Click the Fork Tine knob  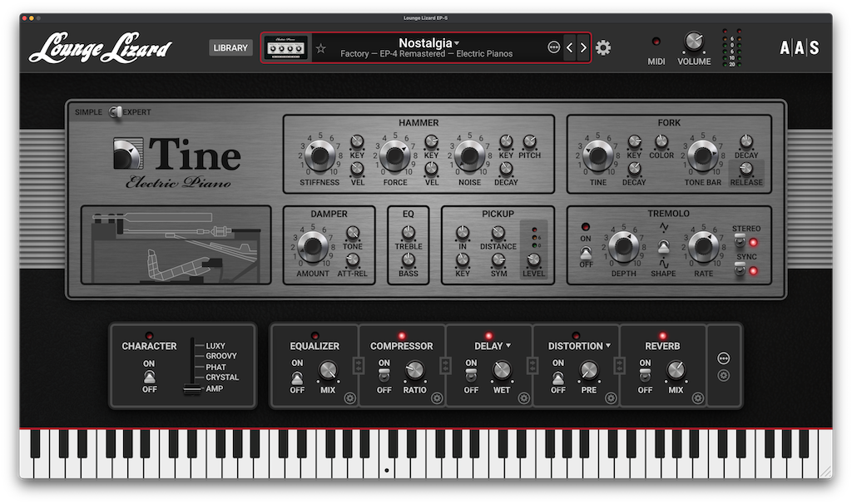click(597, 156)
